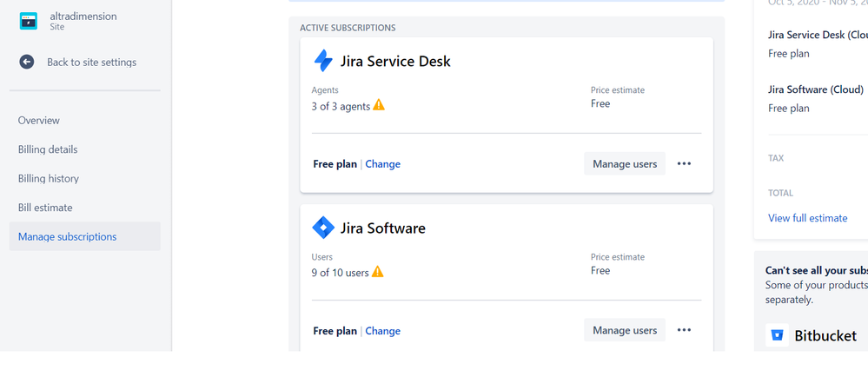The width and height of the screenshot is (868, 377).
Task: Click the TAX label in estimate panel
Action: coord(776,158)
